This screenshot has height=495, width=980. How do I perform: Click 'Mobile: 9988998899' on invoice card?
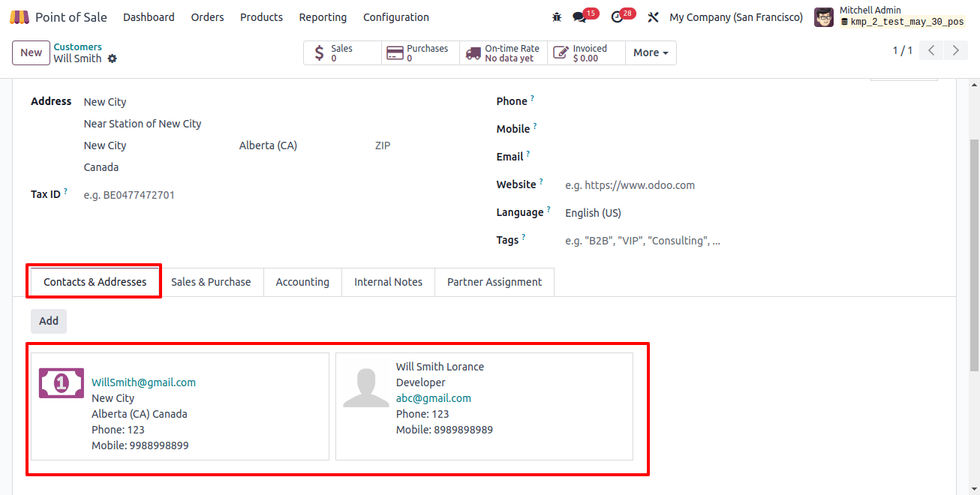[x=140, y=445]
